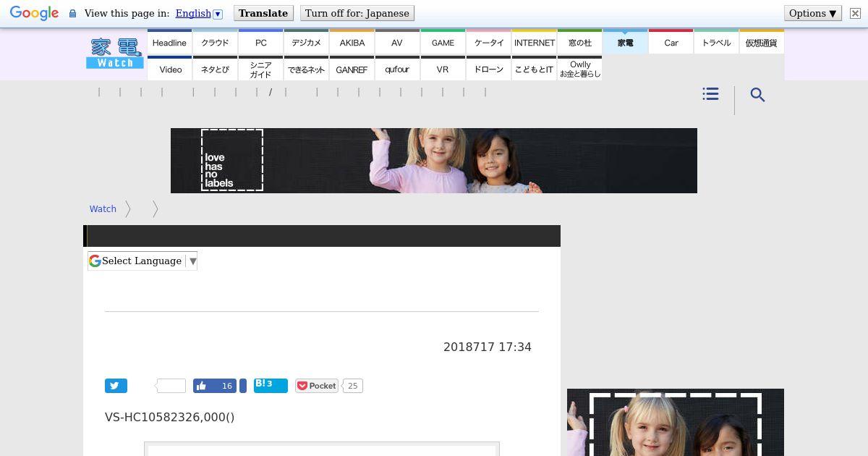
Task: Open the PC tab
Action: coord(260,42)
